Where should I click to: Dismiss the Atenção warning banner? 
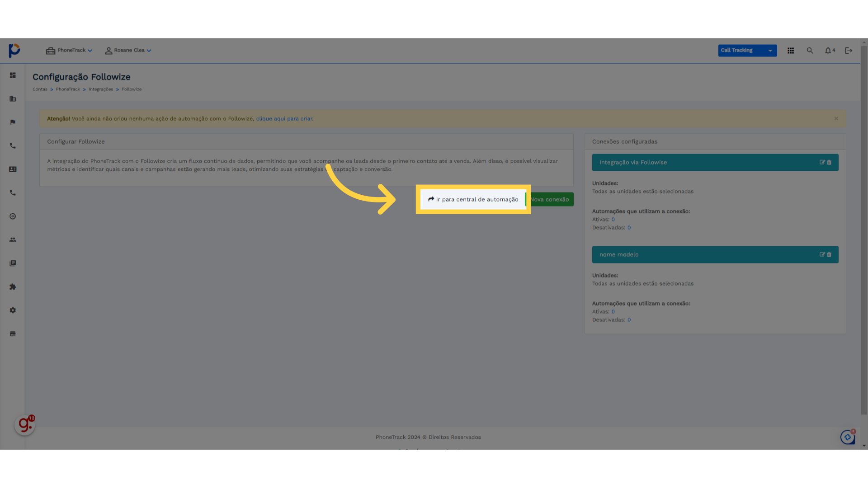click(x=836, y=118)
